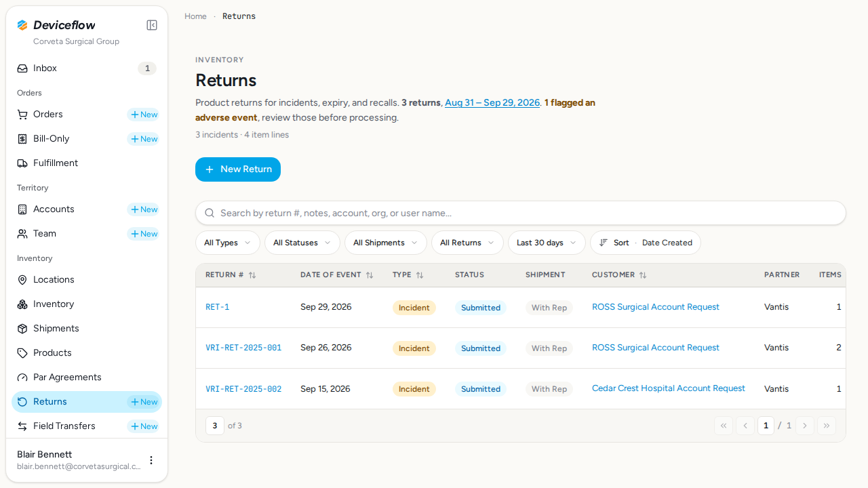This screenshot has height=488, width=868.
Task: Click the Bill-Only receipt icon
Action: coord(22,139)
